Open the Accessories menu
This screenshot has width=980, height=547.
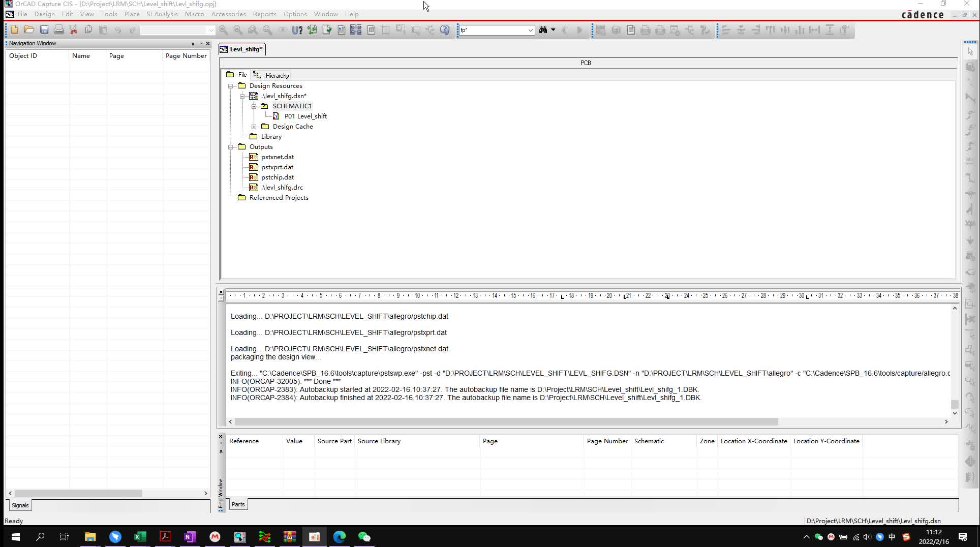(x=228, y=14)
